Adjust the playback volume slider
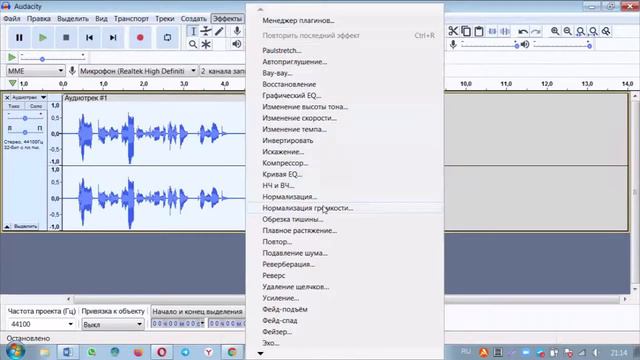The width and height of the screenshot is (640, 360). point(562,45)
